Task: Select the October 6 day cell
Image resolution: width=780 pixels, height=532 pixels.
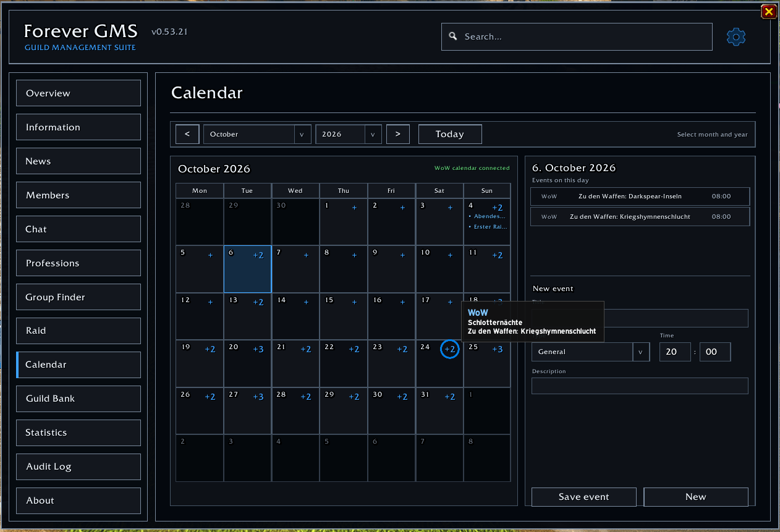Action: (247, 269)
